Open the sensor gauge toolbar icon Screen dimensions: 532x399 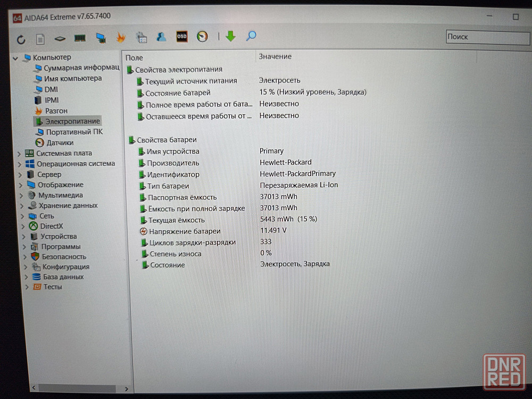[202, 36]
